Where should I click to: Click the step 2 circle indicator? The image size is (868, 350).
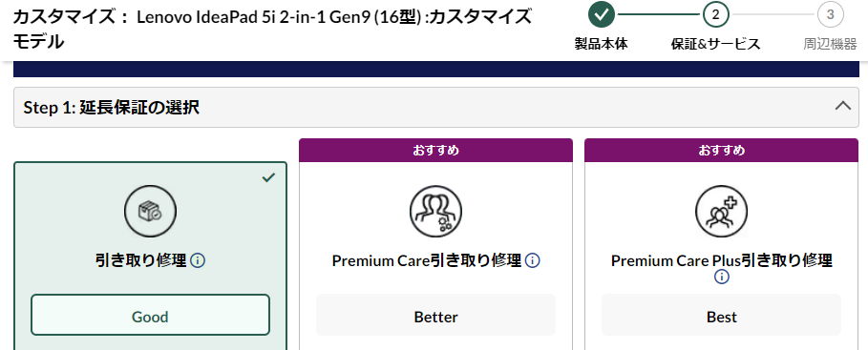(x=716, y=14)
